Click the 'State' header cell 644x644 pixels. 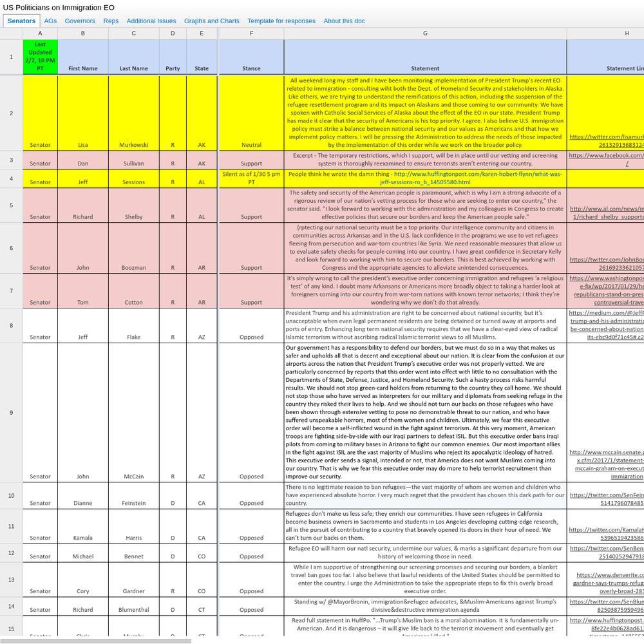point(202,57)
